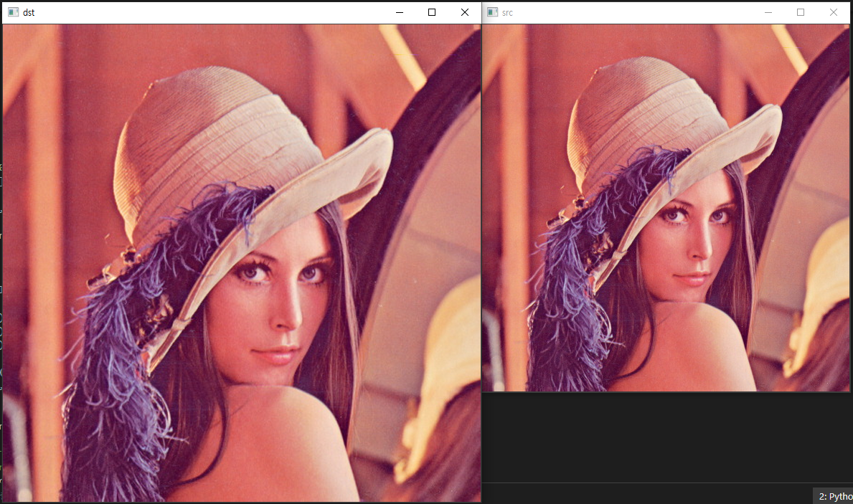Minimize the src window
The width and height of the screenshot is (853, 504).
768,12
